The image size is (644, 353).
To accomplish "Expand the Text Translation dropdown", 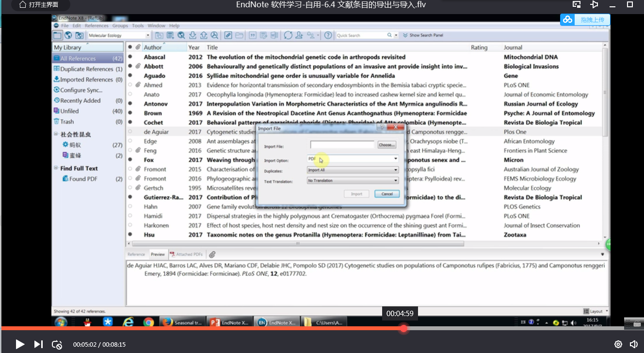I will click(396, 181).
